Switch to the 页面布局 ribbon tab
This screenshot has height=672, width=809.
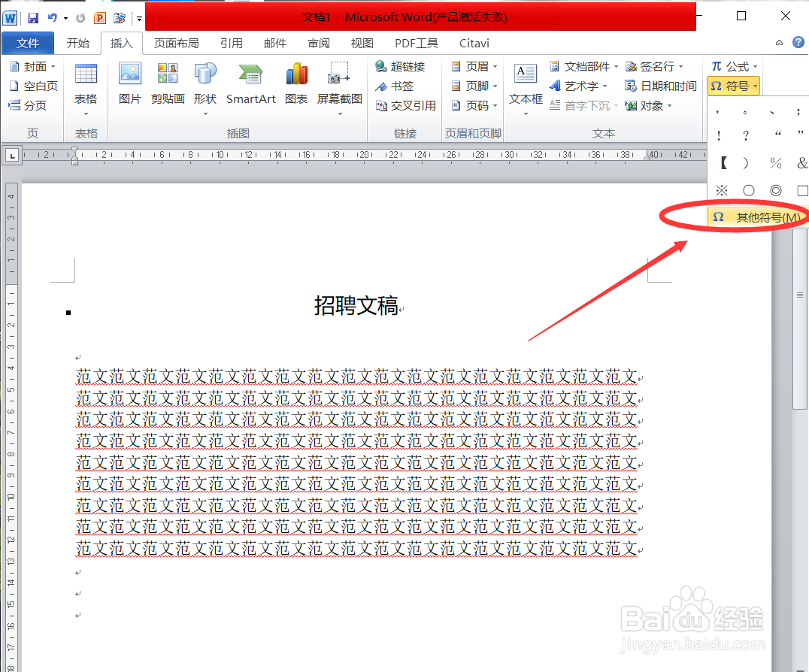177,43
